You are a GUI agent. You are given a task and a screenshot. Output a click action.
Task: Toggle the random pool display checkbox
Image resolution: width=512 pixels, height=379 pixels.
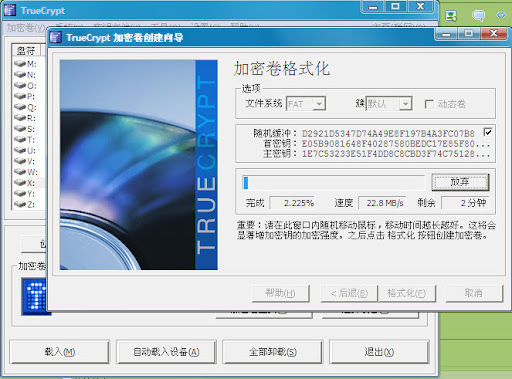point(488,132)
